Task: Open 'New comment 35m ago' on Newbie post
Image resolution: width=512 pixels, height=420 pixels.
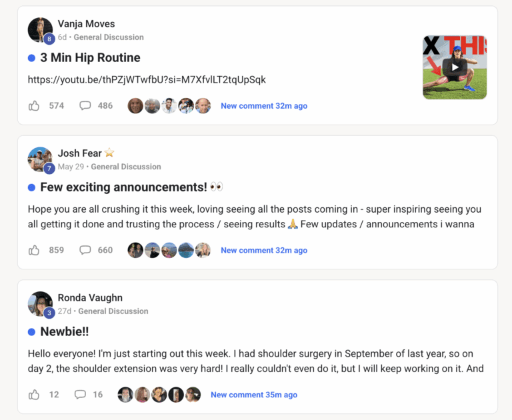Action: pyautogui.click(x=254, y=395)
